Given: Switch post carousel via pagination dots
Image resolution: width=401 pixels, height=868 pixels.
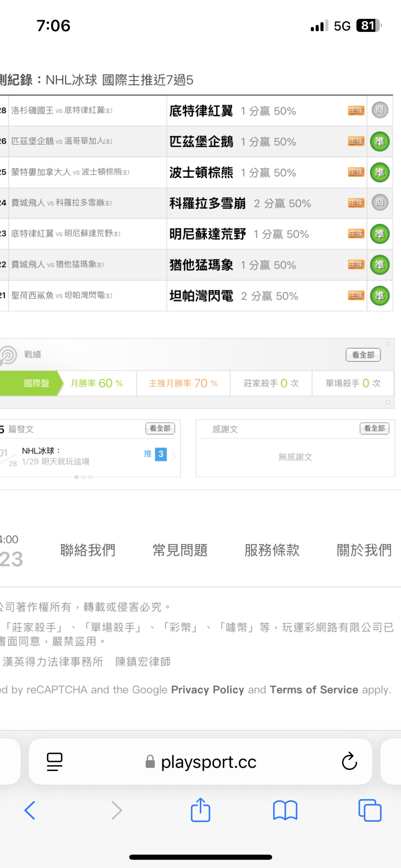Looking at the screenshot, I should click(x=84, y=477).
